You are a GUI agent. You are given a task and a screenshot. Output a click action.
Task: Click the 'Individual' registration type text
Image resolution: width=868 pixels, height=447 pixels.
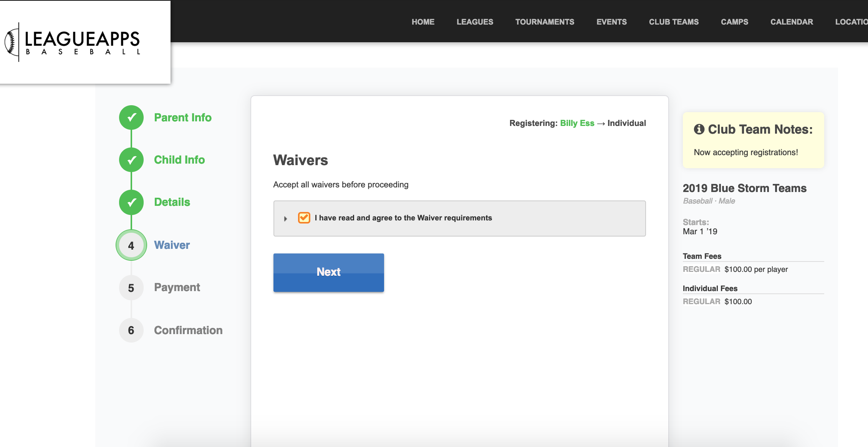coord(626,123)
